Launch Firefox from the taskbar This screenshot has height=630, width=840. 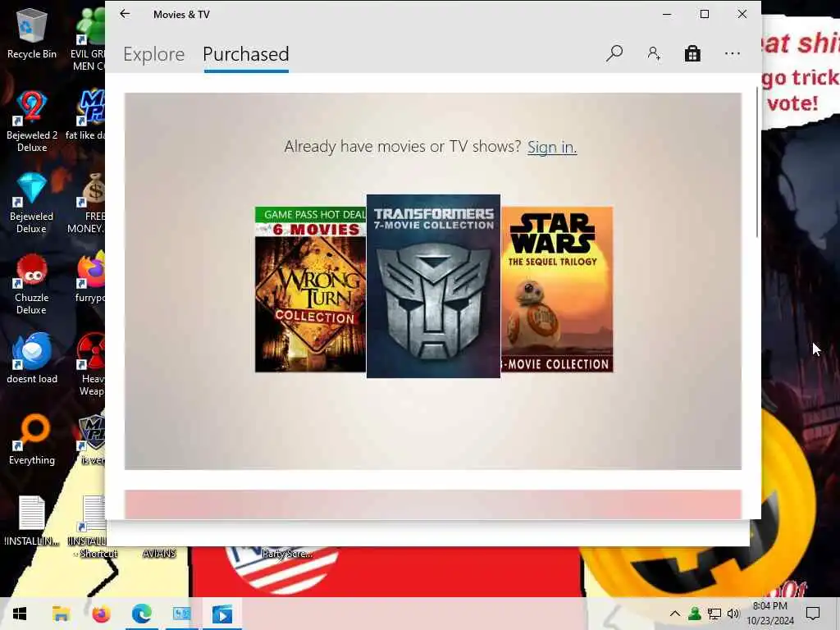click(x=101, y=614)
